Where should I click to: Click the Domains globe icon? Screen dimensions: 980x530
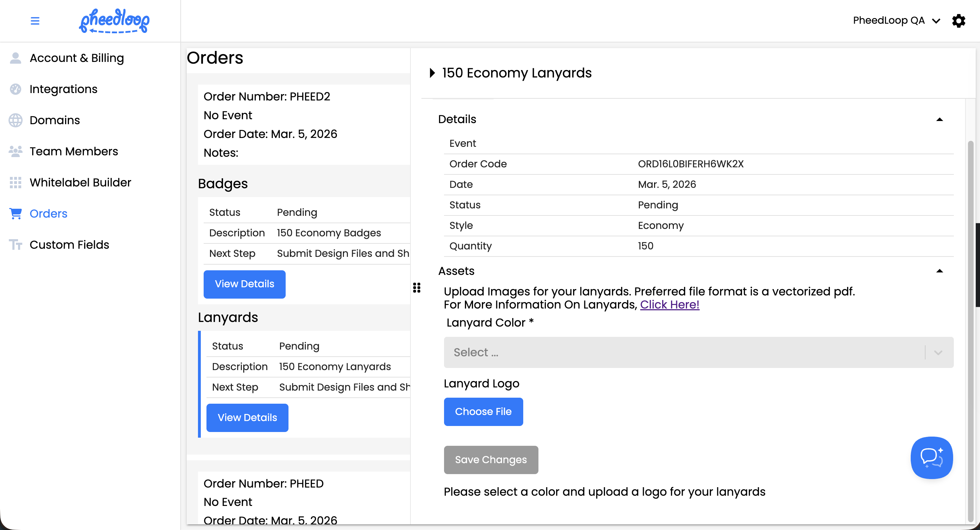16,120
